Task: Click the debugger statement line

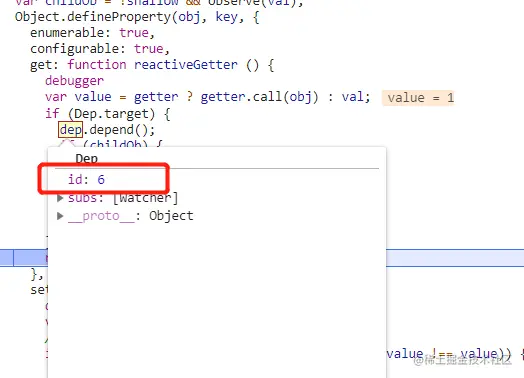Action: pos(74,81)
